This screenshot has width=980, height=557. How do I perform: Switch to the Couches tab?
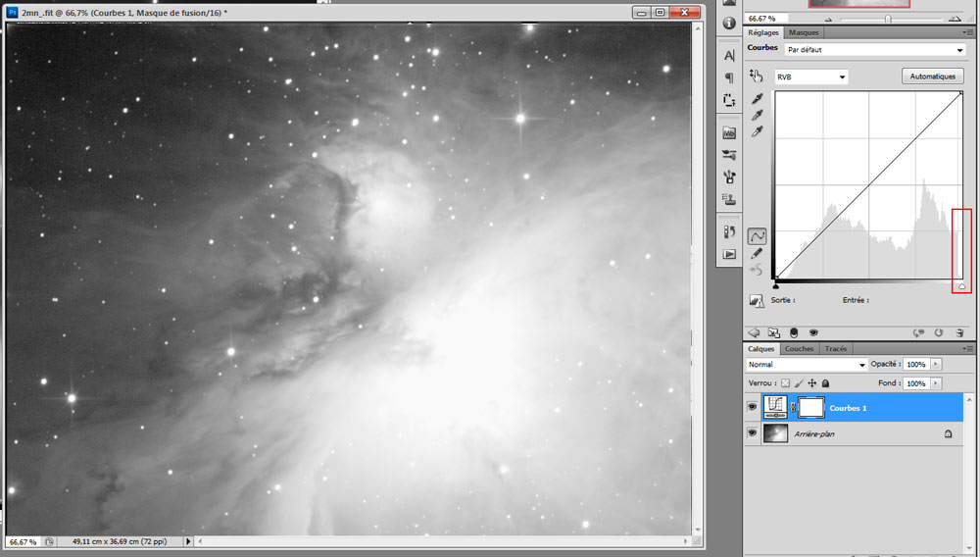799,349
